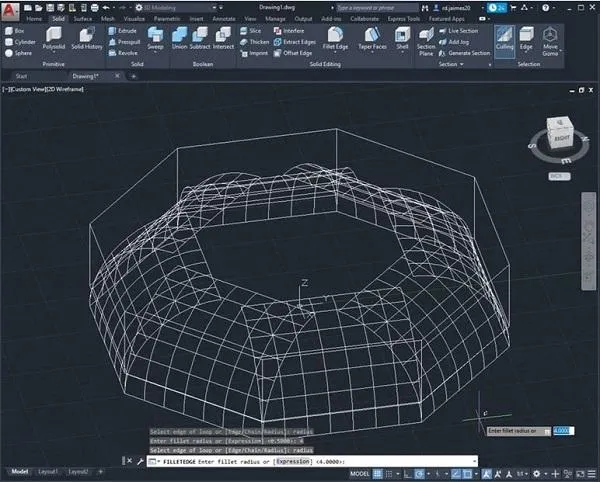Click the MODEL status bar button
Screen dimensions: 600x482
point(360,471)
